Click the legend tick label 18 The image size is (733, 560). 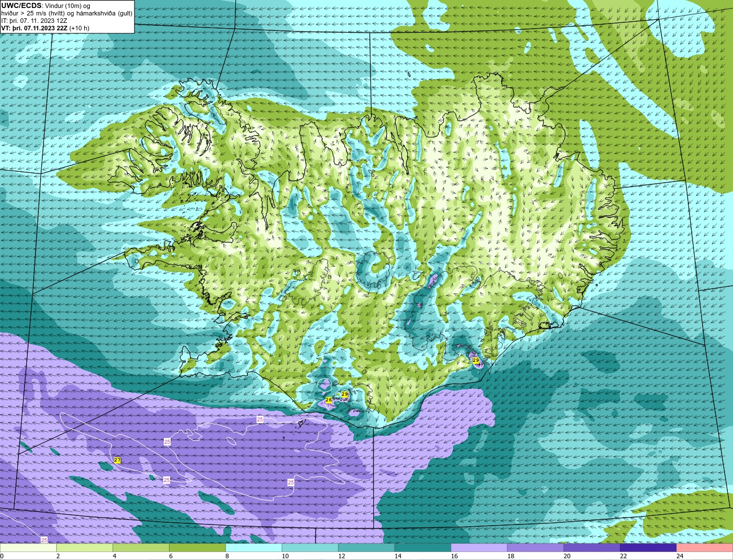[511, 556]
